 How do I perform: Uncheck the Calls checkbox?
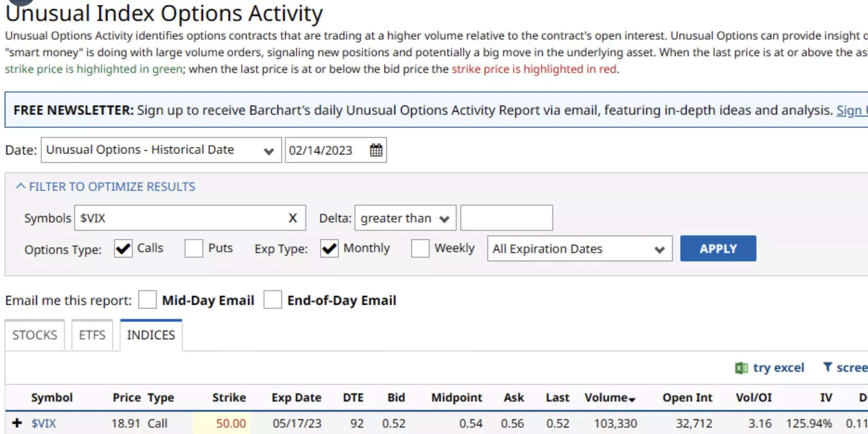pyautogui.click(x=123, y=248)
